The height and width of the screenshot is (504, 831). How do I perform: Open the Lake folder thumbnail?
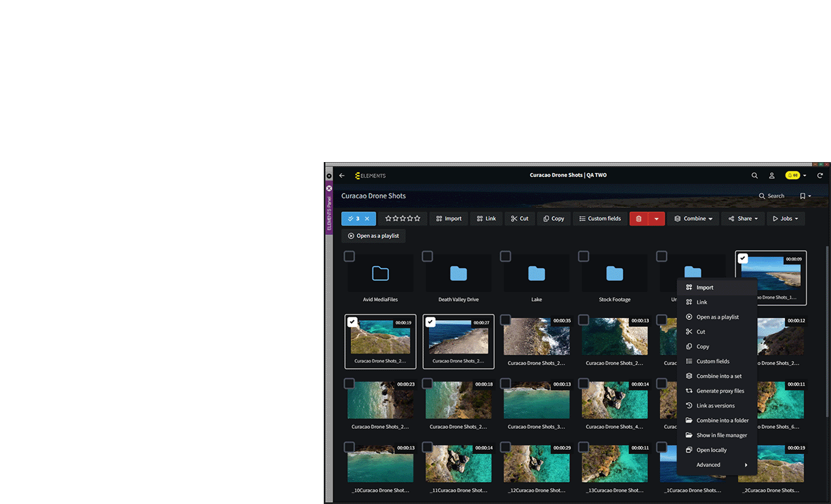pyautogui.click(x=537, y=274)
